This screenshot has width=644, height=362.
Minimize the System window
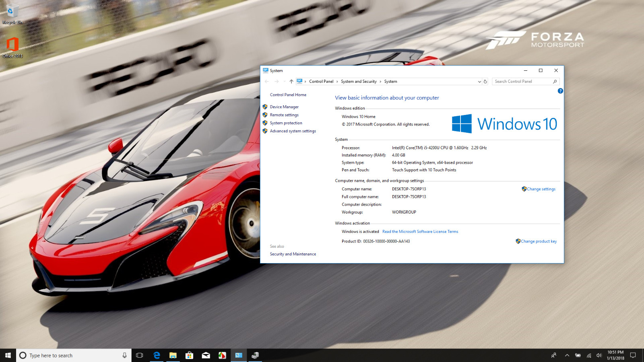coord(525,70)
